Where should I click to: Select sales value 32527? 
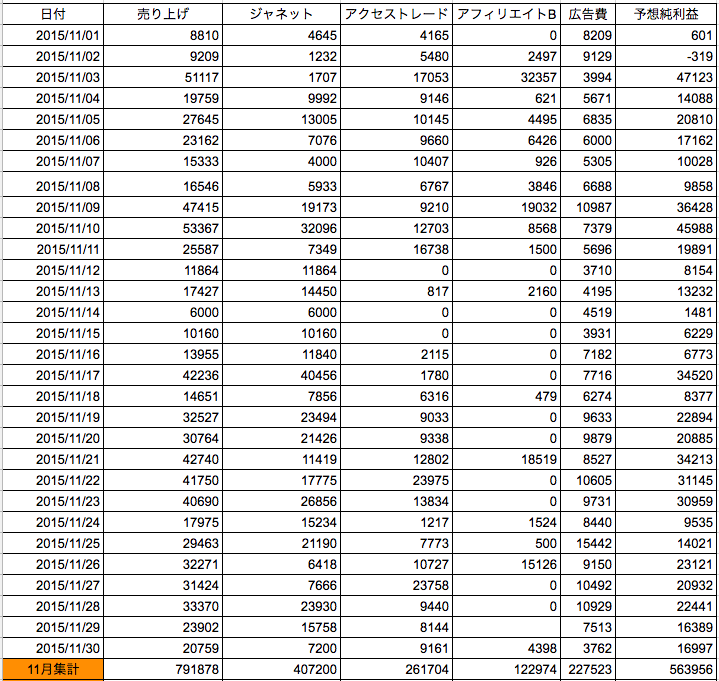click(x=163, y=418)
